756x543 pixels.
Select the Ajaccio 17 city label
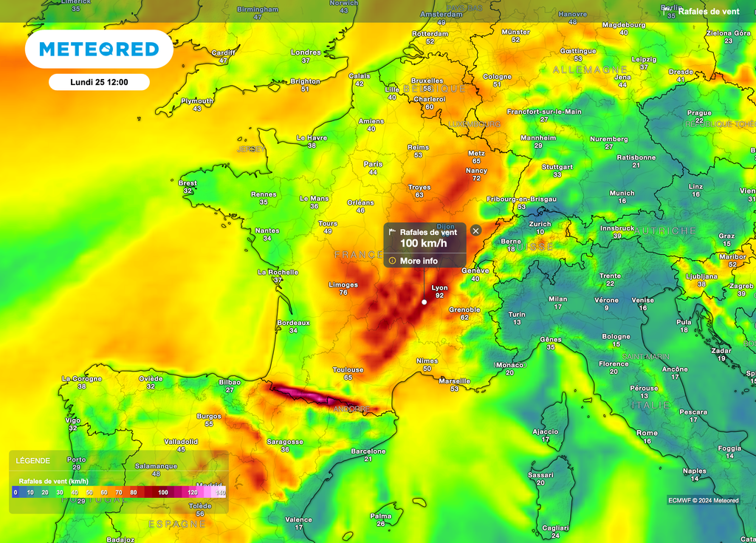546,435
